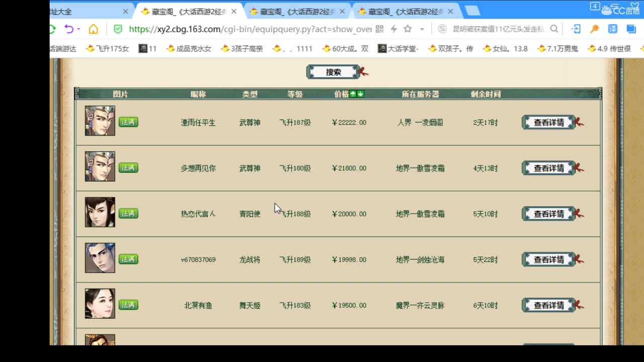The height and width of the screenshot is (362, 644).
Task: Open bookmark 60大成。双
Action: pos(346,49)
